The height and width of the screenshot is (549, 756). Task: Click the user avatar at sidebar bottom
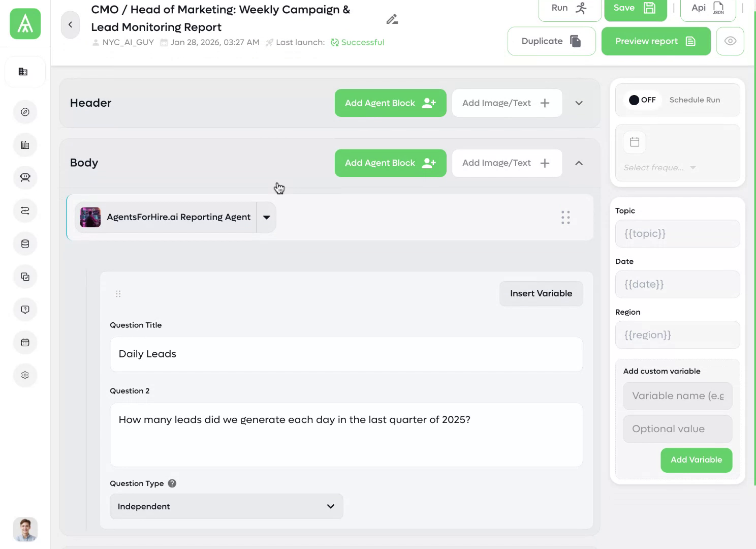coord(25,529)
